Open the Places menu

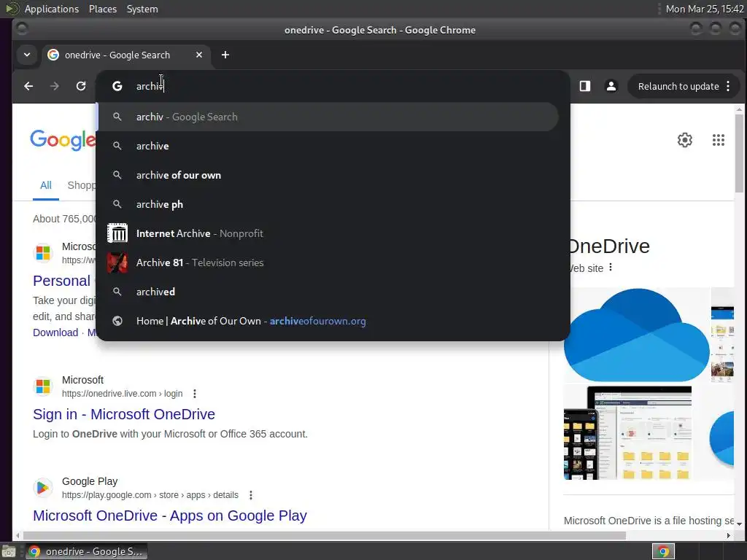click(x=102, y=9)
